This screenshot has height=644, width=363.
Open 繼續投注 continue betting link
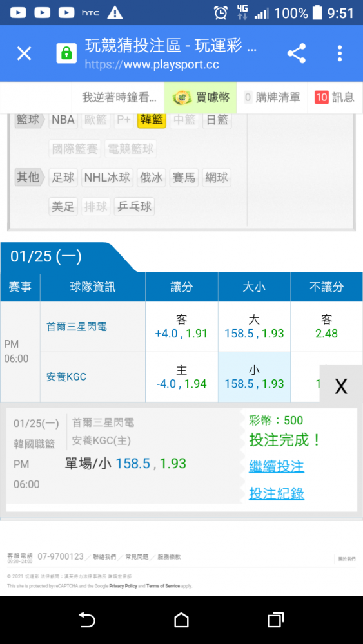click(276, 466)
